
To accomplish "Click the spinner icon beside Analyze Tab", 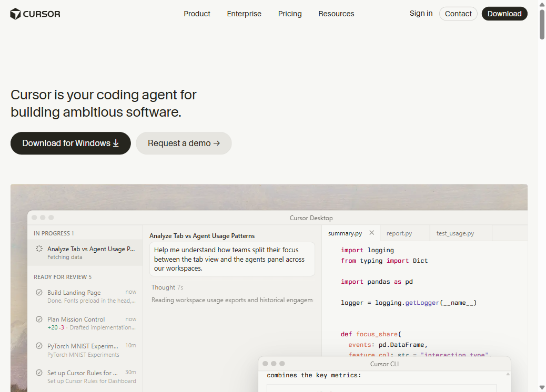I will pyautogui.click(x=39, y=249).
